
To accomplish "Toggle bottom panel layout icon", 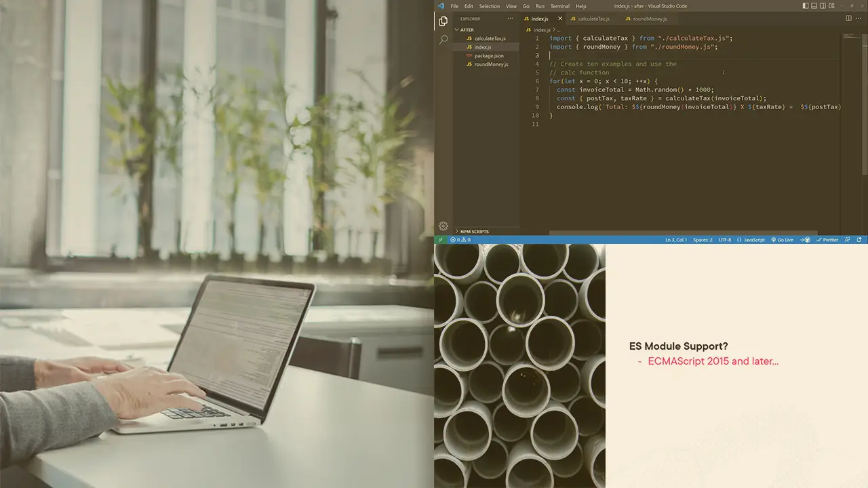I will pyautogui.click(x=814, y=6).
